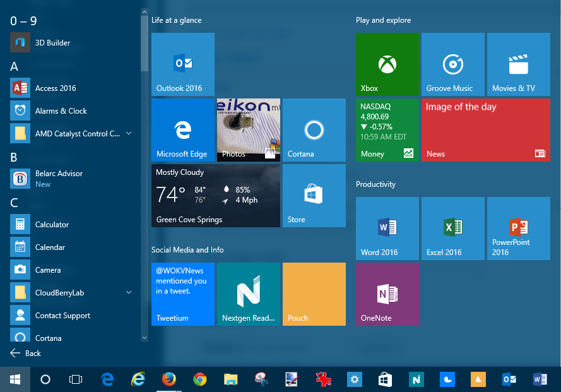The image size is (561, 392).
Task: Click Firefox icon in taskbar
Action: 168,379
